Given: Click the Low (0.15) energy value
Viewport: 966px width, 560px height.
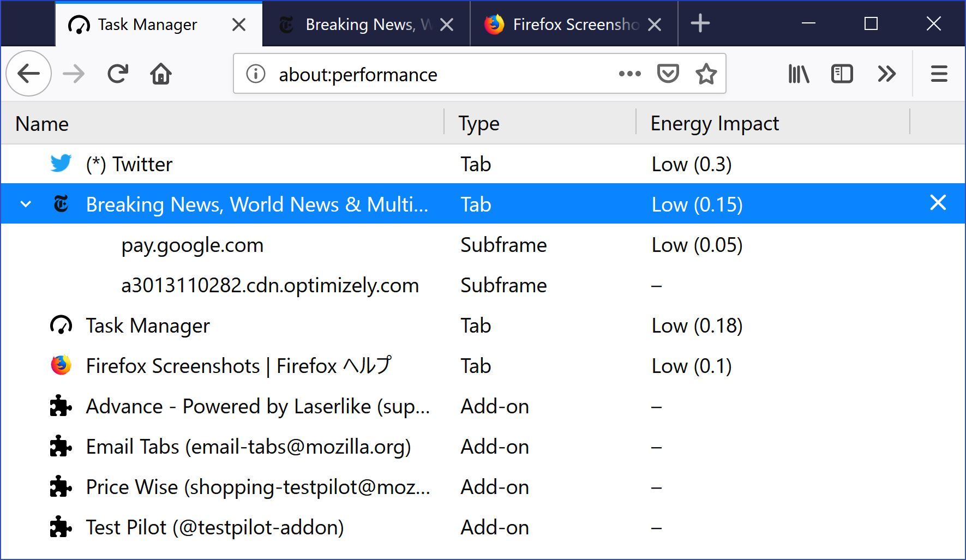Looking at the screenshot, I should 697,204.
